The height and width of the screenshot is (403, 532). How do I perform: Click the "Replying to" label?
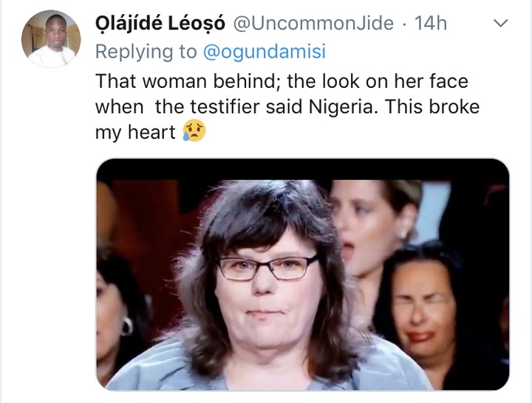pyautogui.click(x=145, y=51)
